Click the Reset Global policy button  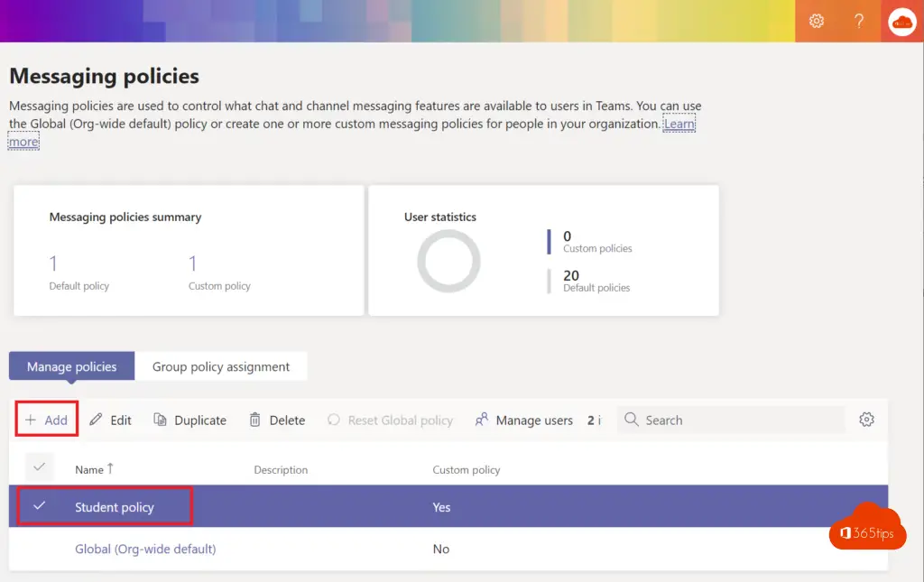[390, 420]
